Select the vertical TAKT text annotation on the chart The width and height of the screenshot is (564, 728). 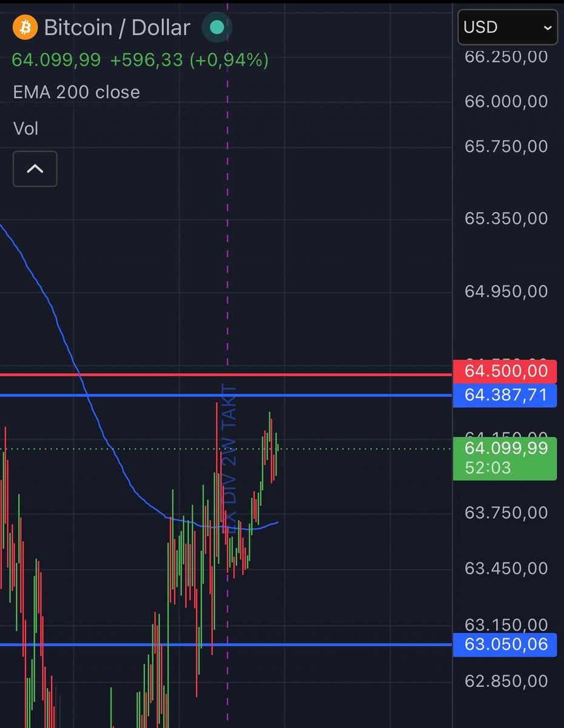(x=230, y=459)
